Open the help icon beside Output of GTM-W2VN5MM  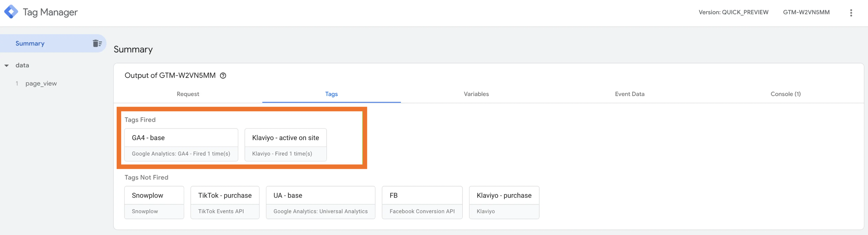coord(223,76)
